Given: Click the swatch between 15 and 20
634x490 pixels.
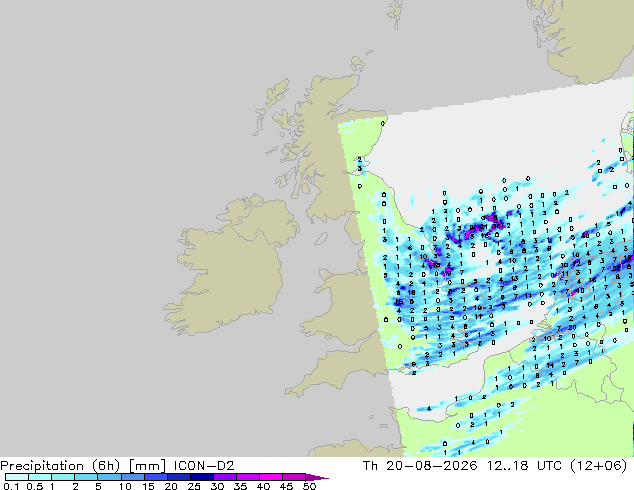Looking at the screenshot, I should 156,477.
